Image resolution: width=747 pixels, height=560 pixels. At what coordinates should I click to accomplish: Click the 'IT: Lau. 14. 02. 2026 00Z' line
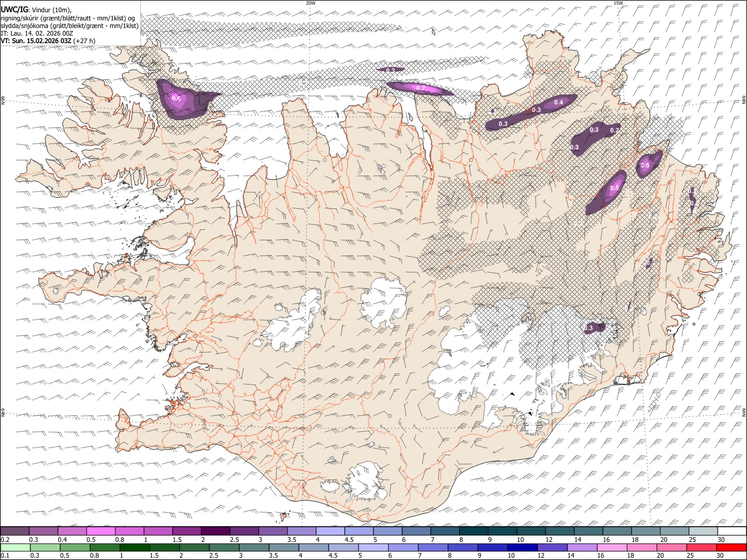pos(37,33)
